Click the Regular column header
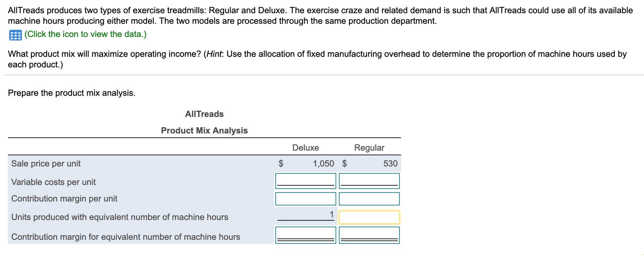The image size is (644, 255). pyautogui.click(x=369, y=148)
